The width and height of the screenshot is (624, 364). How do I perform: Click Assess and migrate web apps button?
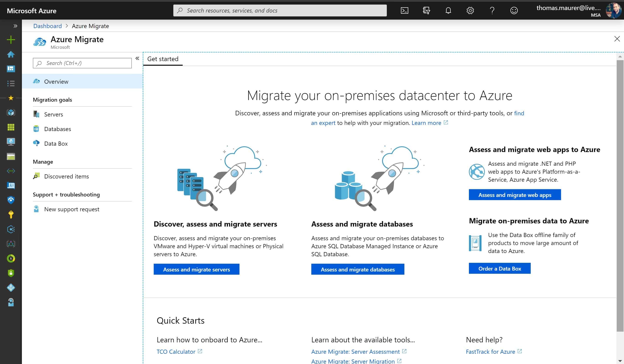point(515,195)
